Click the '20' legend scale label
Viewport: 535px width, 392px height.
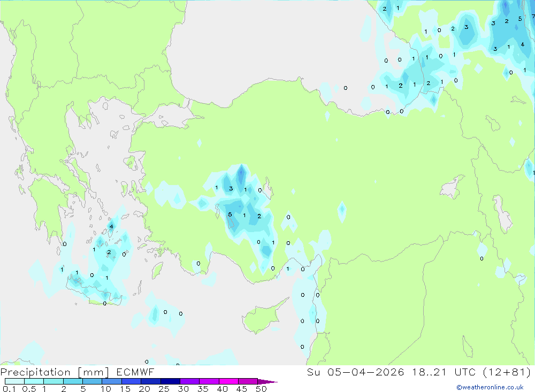(144, 389)
